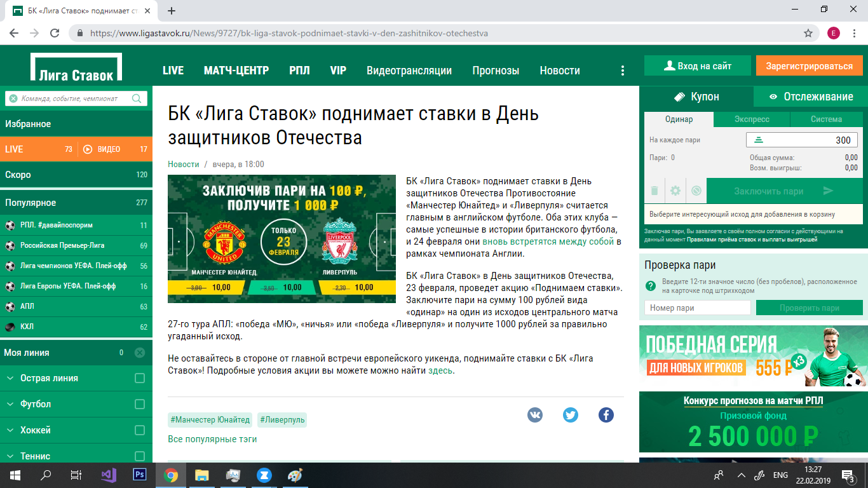868x488 pixels.
Task: Open a new browser tab with plus
Action: 172,10
